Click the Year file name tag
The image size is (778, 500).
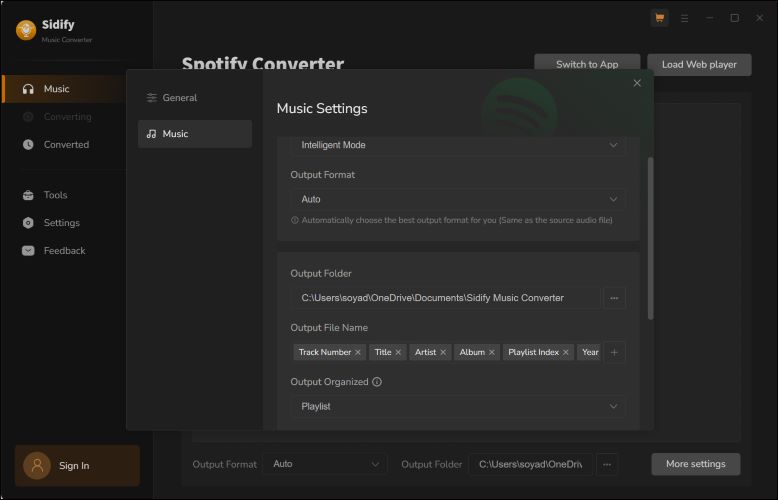point(589,352)
